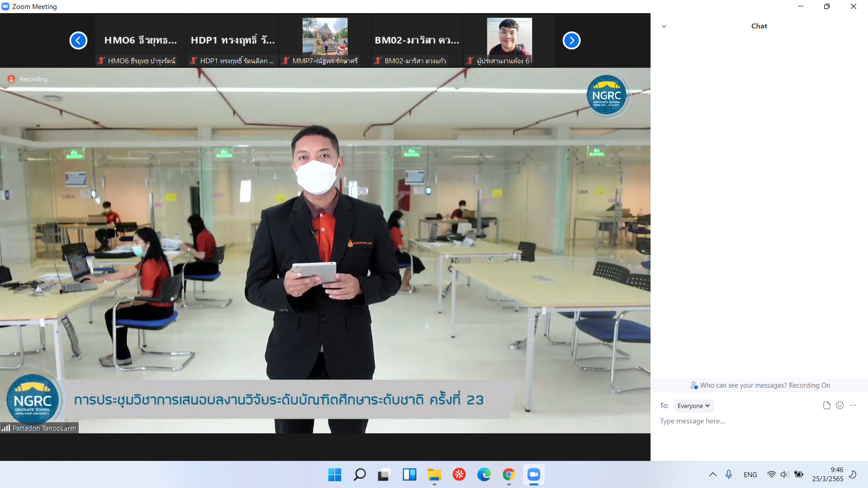Click the Windows Start button
This screenshot has width=868, height=488.
point(335,474)
